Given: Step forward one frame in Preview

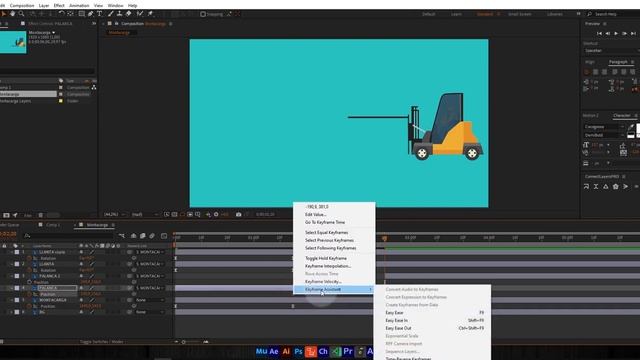Looking at the screenshot, I should click(624, 33).
